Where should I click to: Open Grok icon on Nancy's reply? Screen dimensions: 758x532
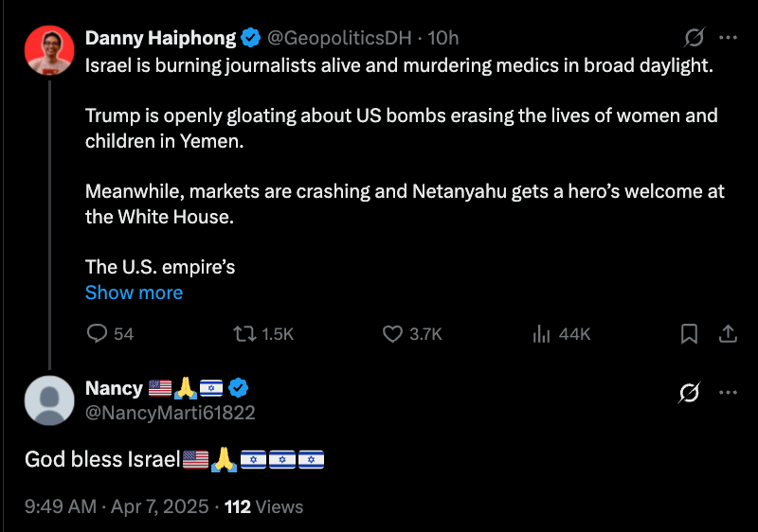(x=690, y=392)
